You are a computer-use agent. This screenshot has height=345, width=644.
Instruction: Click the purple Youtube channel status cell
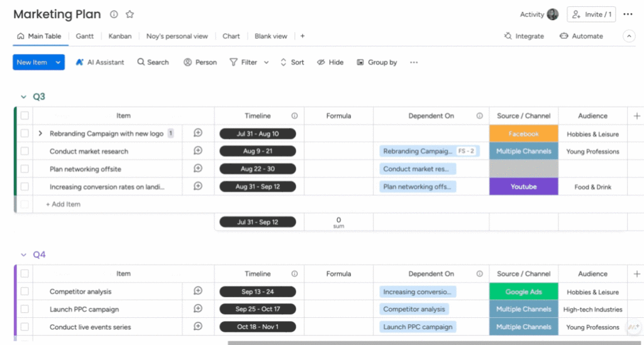(x=523, y=186)
